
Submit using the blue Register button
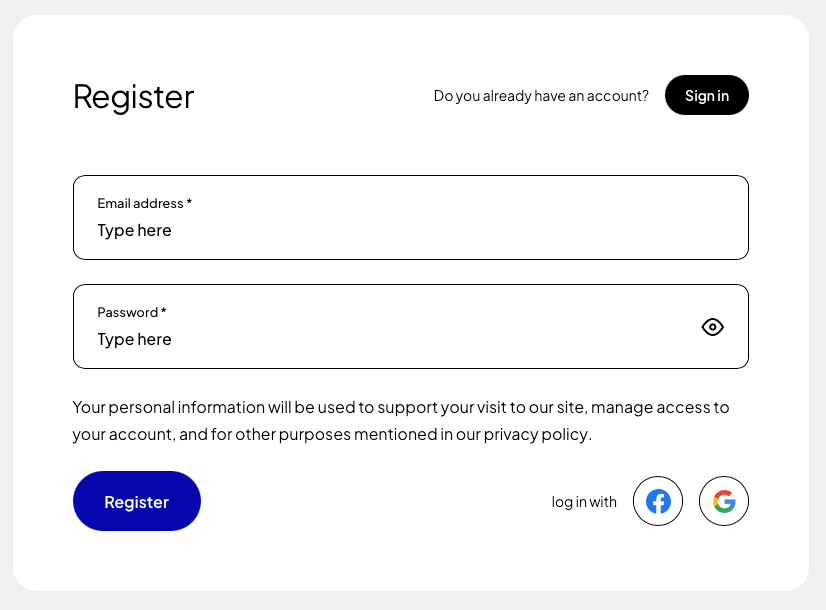136,501
